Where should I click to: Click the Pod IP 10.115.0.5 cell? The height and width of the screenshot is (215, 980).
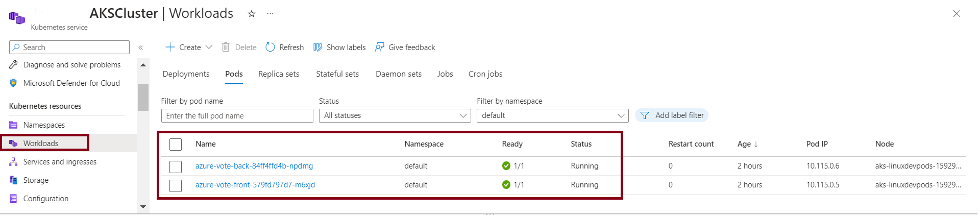point(823,185)
